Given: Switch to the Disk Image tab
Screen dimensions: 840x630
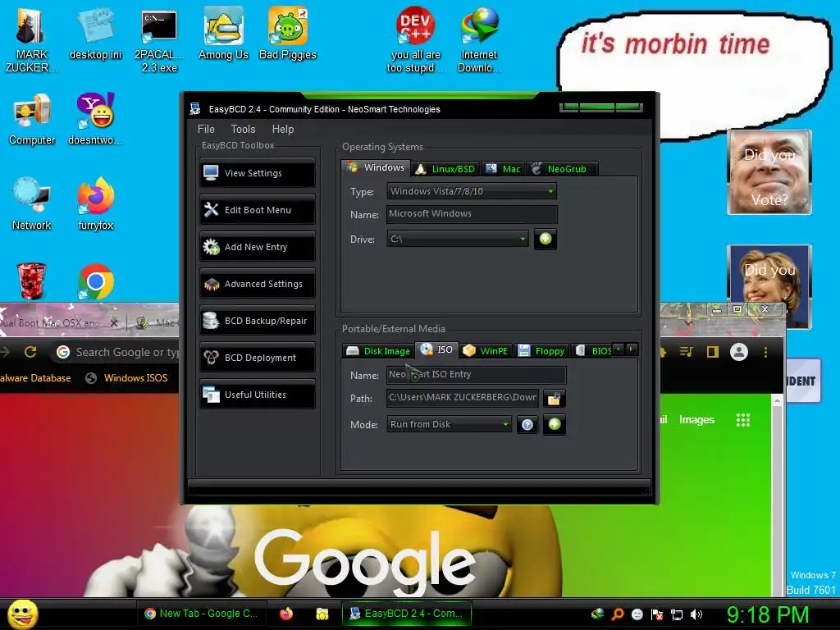Looking at the screenshot, I should [378, 351].
